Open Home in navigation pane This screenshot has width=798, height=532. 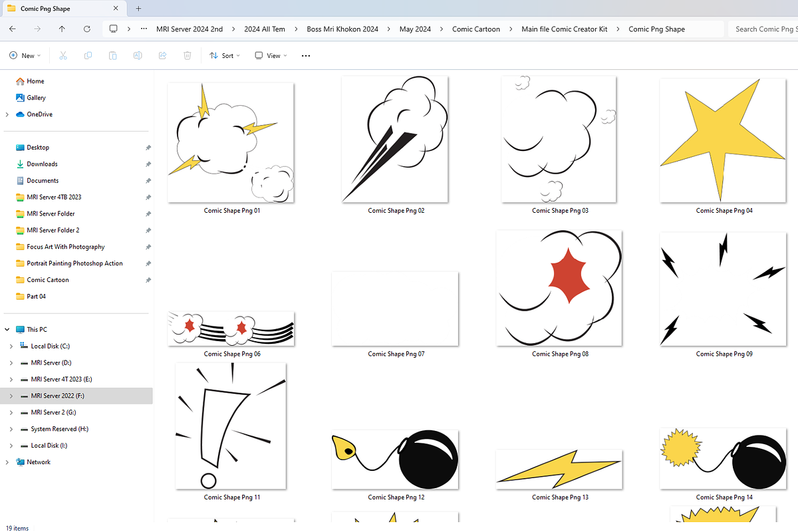click(30, 81)
